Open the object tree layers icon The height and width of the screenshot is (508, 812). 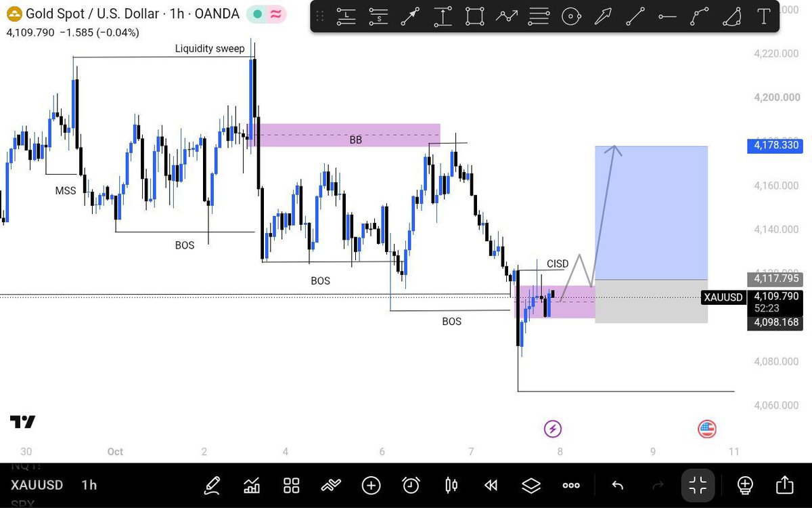[531, 485]
